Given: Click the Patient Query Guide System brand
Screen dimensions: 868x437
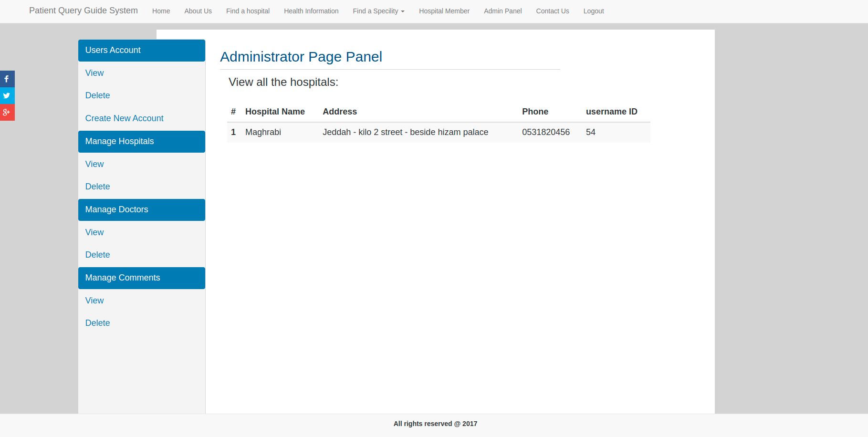Looking at the screenshot, I should (x=84, y=10).
